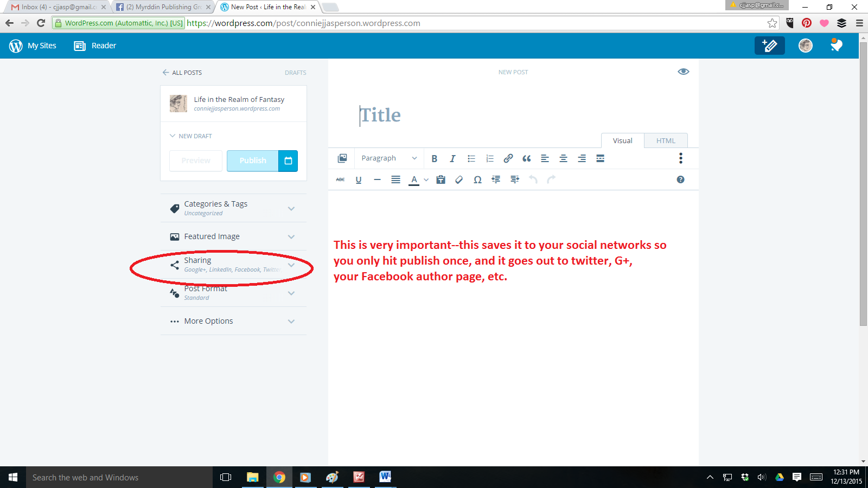Click the Paste as text clipboard icon

coord(441,179)
